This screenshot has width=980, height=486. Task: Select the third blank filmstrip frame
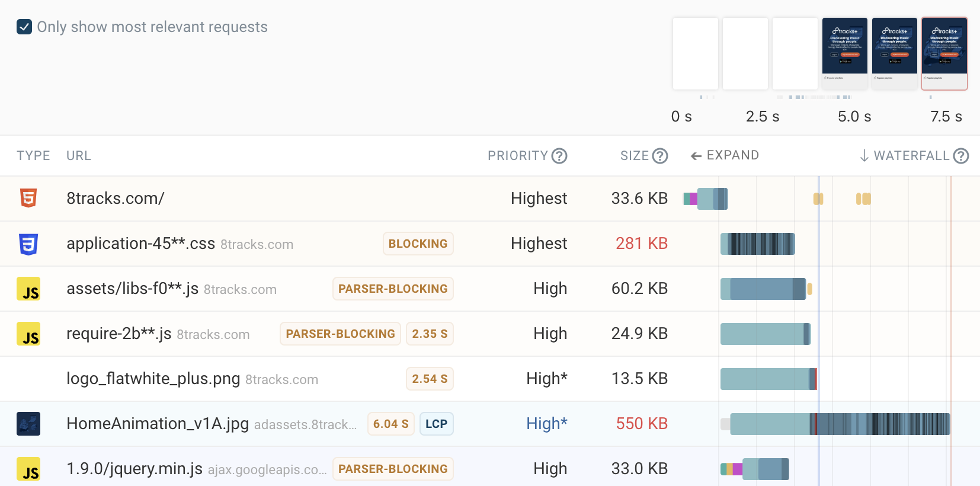[x=795, y=53]
